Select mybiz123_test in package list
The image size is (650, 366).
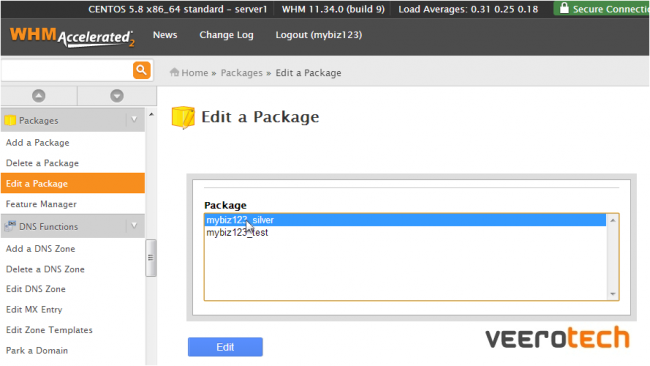405,233
